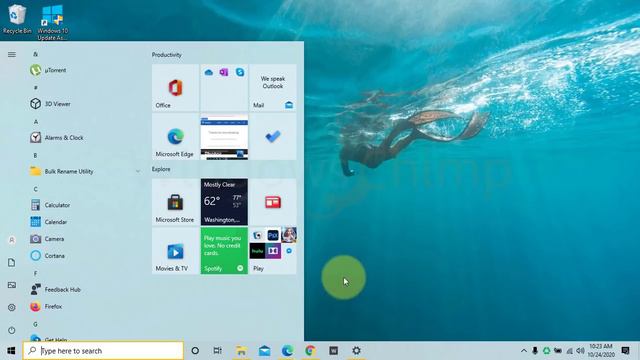Click the microphone tray icon
Viewport: 640px width, 360px height.
tap(535, 351)
